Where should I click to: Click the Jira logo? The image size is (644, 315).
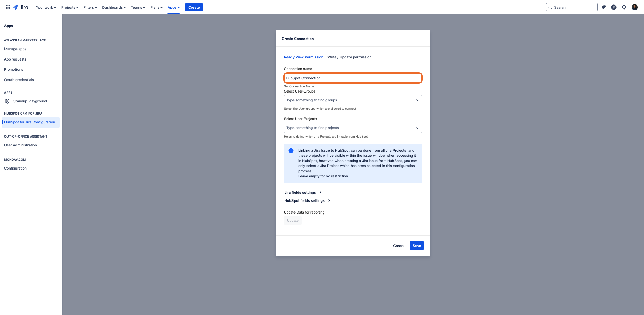(21, 7)
